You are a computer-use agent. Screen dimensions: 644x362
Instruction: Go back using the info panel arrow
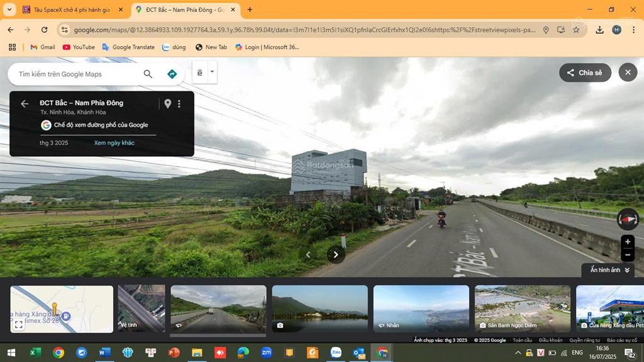pyautogui.click(x=25, y=104)
